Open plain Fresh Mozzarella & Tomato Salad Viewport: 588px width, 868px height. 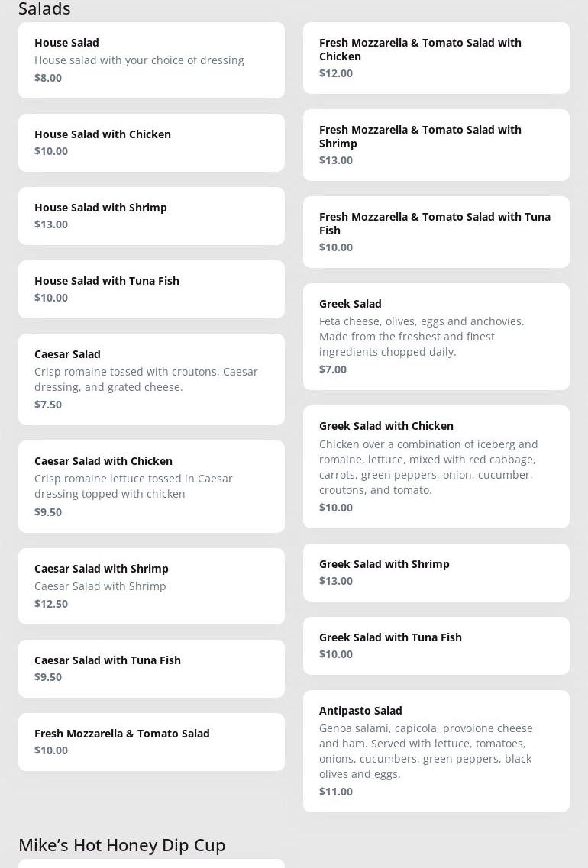pos(151,741)
